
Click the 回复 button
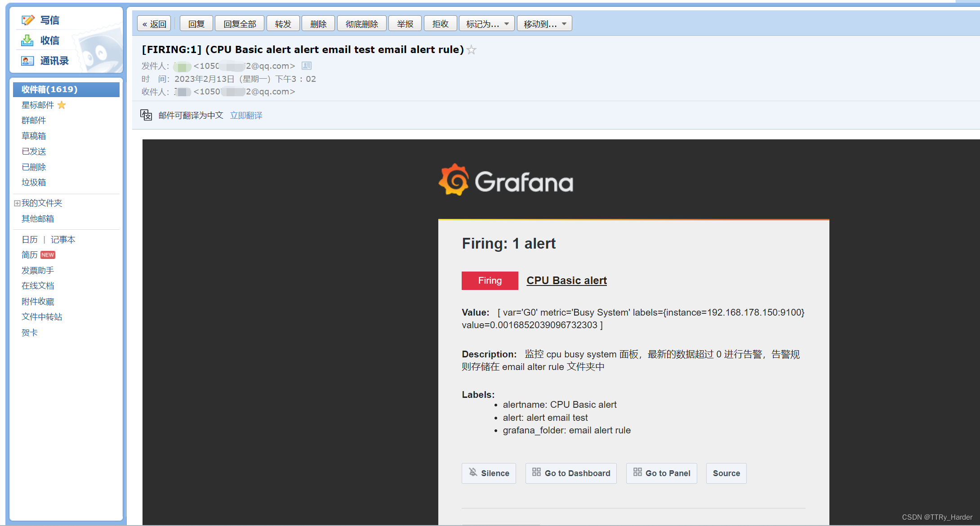196,24
